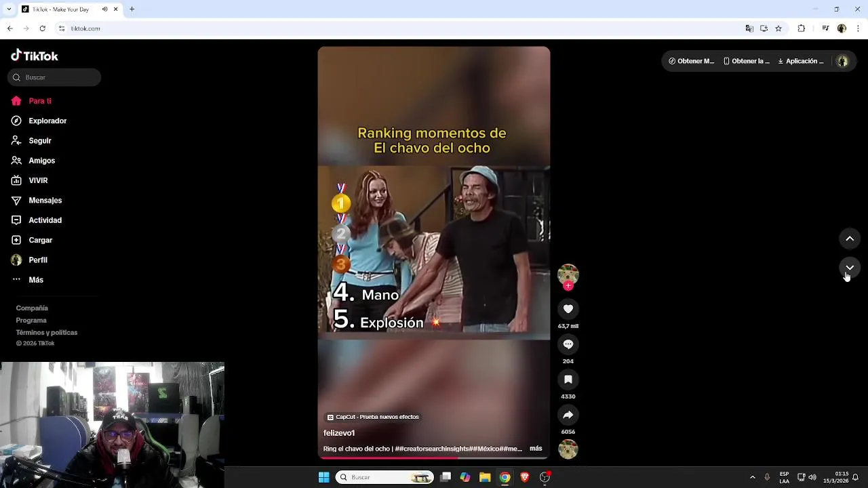Open the Actividad notifications
The width and height of the screenshot is (868, 488).
click(x=36, y=220)
